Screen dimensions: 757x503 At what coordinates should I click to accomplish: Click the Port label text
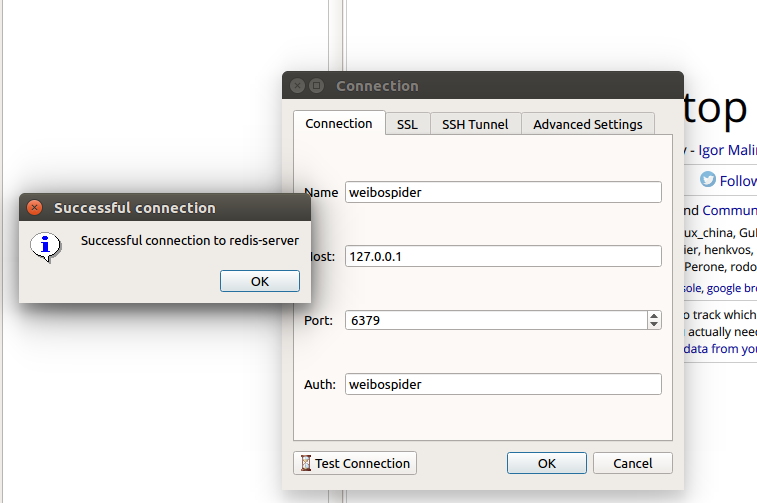pyautogui.click(x=318, y=321)
